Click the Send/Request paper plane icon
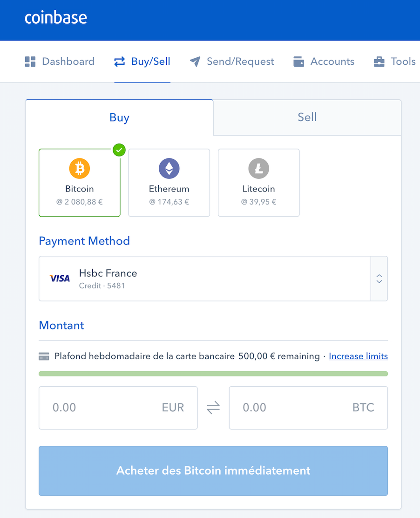The height and width of the screenshot is (518, 420). 195,61
